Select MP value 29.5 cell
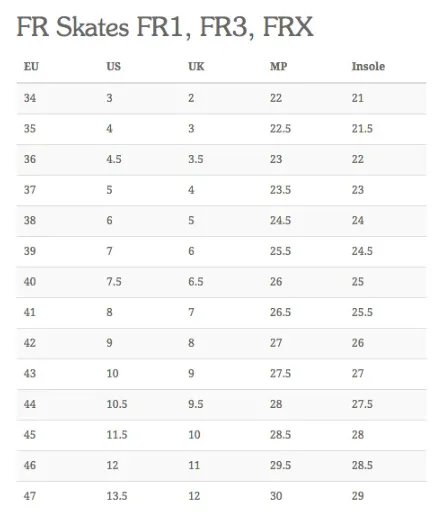The height and width of the screenshot is (523, 447). click(281, 465)
